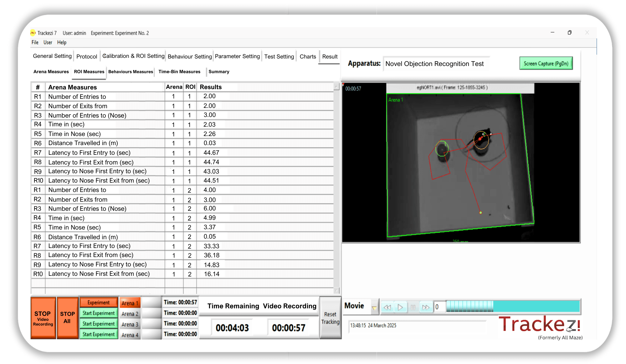
Task: Start Experiment for Arena 2
Action: point(99,313)
